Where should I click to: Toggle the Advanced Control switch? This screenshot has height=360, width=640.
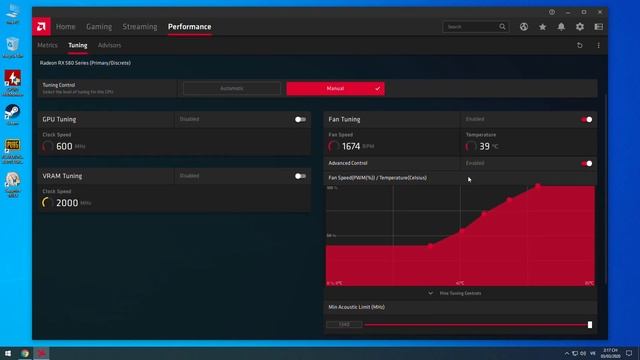click(587, 163)
